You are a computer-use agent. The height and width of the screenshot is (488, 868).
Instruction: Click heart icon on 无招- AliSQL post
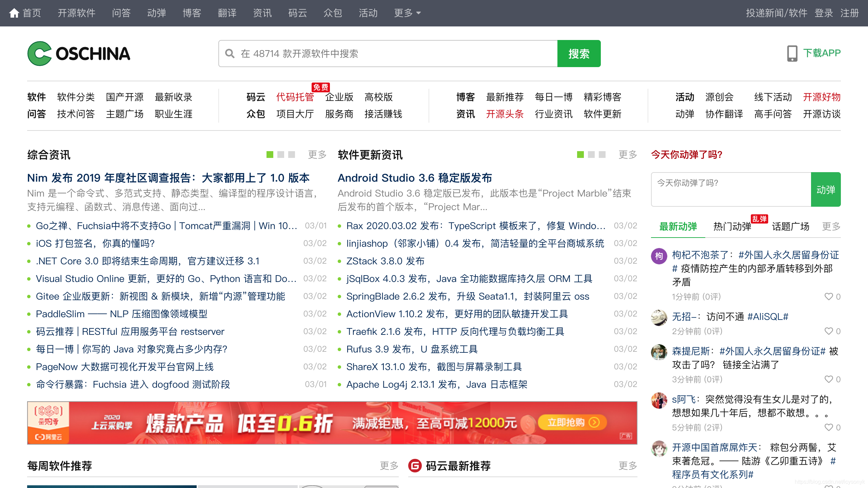tap(829, 331)
